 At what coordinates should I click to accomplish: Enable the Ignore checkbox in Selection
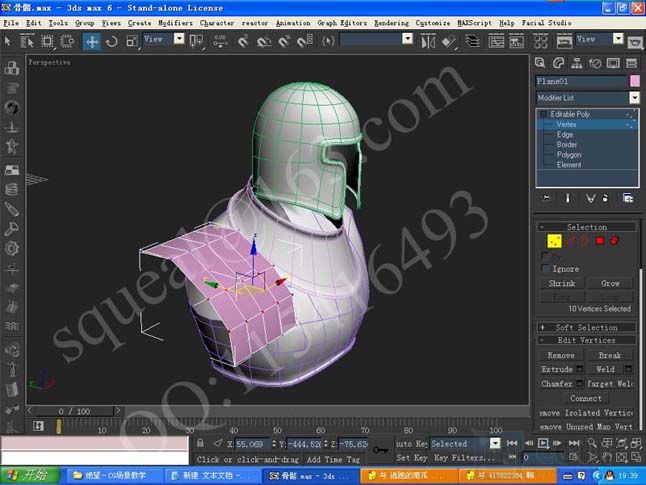click(x=545, y=269)
